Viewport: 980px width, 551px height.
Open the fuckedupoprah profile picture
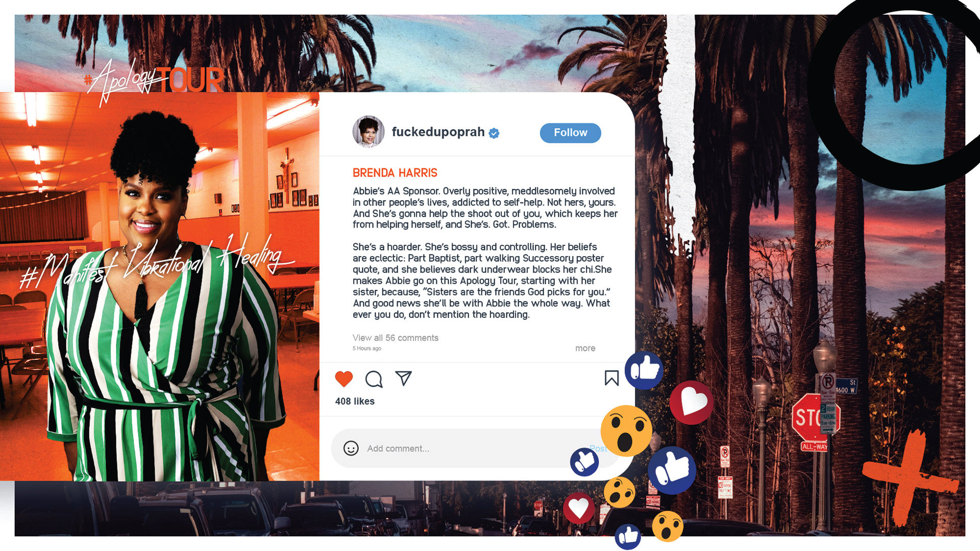[x=368, y=132]
